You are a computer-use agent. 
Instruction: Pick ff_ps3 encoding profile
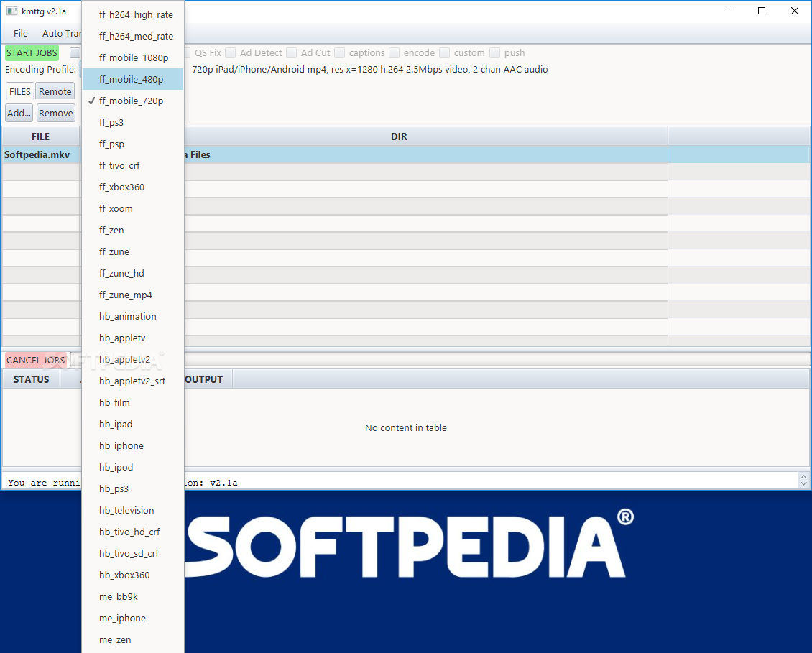[x=133, y=122]
